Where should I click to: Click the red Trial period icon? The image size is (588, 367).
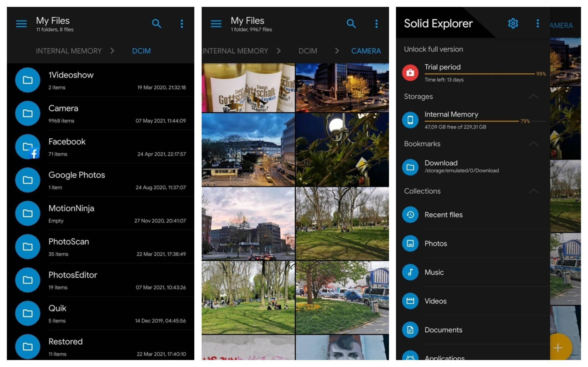click(410, 72)
